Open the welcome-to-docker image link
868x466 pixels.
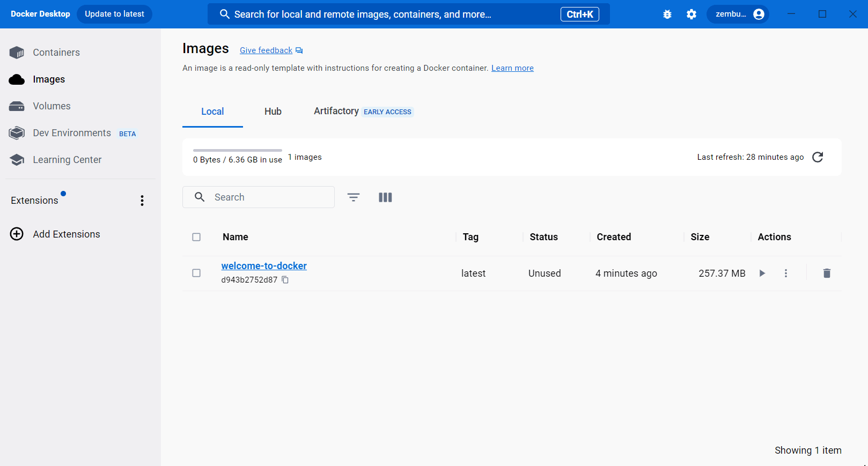pos(264,266)
